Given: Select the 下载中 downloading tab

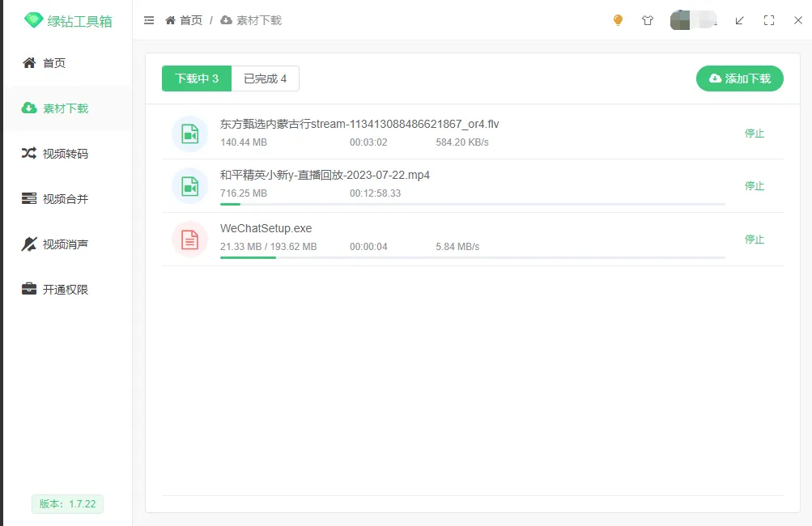Looking at the screenshot, I should (x=196, y=78).
